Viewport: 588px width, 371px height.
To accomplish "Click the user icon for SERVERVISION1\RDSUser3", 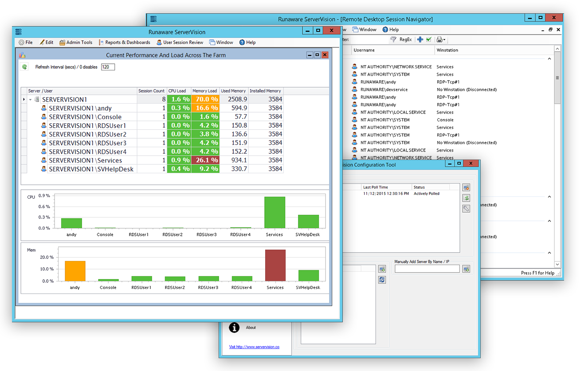I will coord(44,143).
